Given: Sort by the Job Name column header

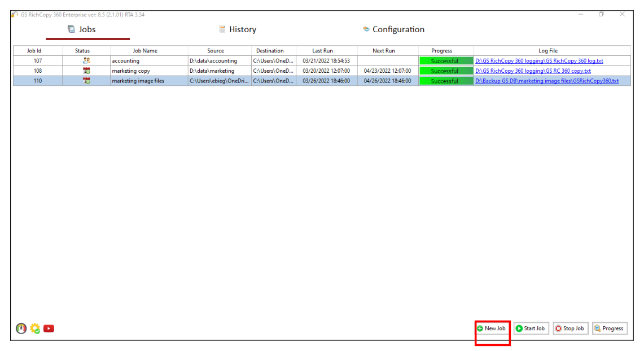Looking at the screenshot, I should point(149,50).
